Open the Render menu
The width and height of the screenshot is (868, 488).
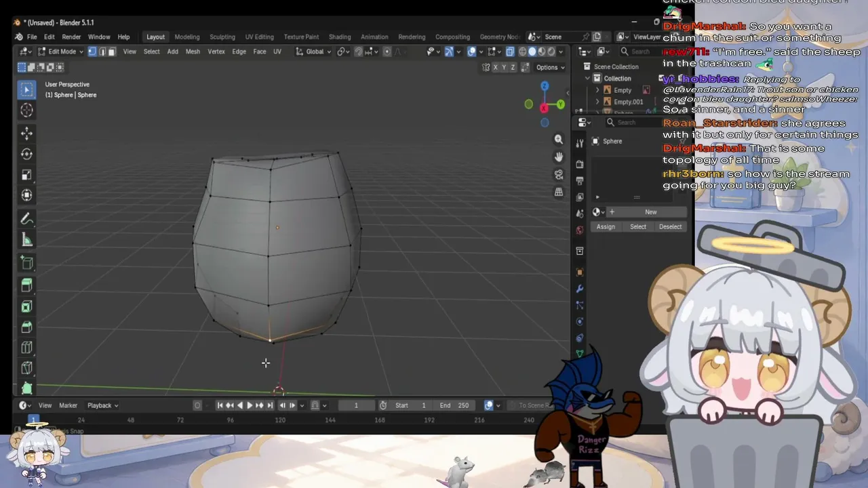coord(71,37)
